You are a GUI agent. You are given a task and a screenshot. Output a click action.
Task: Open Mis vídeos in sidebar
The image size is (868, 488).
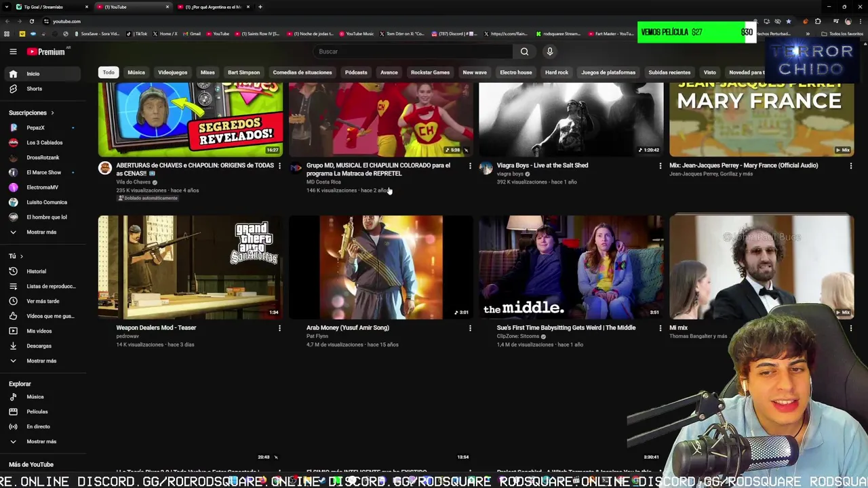pyautogui.click(x=42, y=331)
